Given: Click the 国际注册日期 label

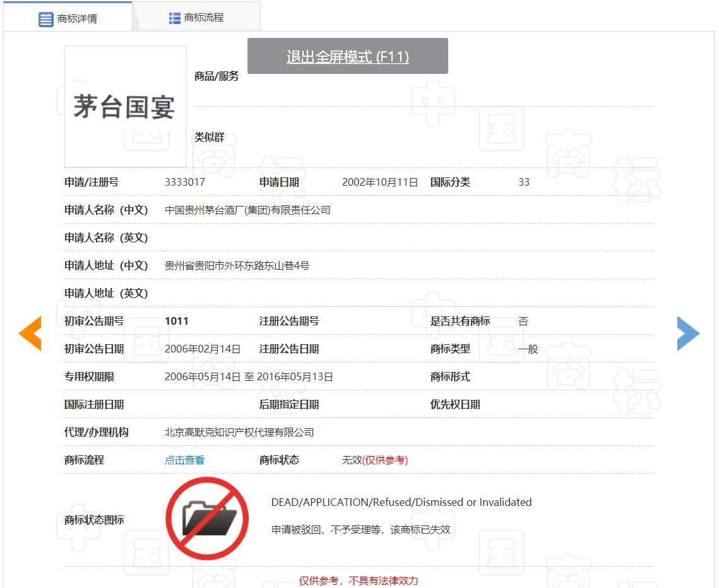Looking at the screenshot, I should click(x=95, y=405).
